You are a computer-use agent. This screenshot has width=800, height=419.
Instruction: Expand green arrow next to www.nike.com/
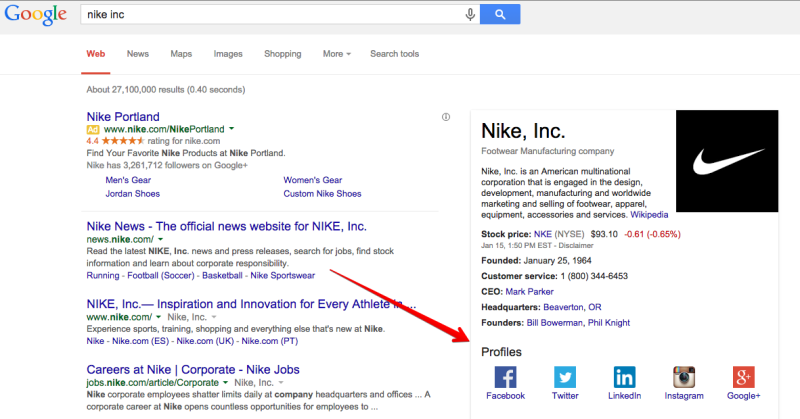pyautogui.click(x=158, y=317)
